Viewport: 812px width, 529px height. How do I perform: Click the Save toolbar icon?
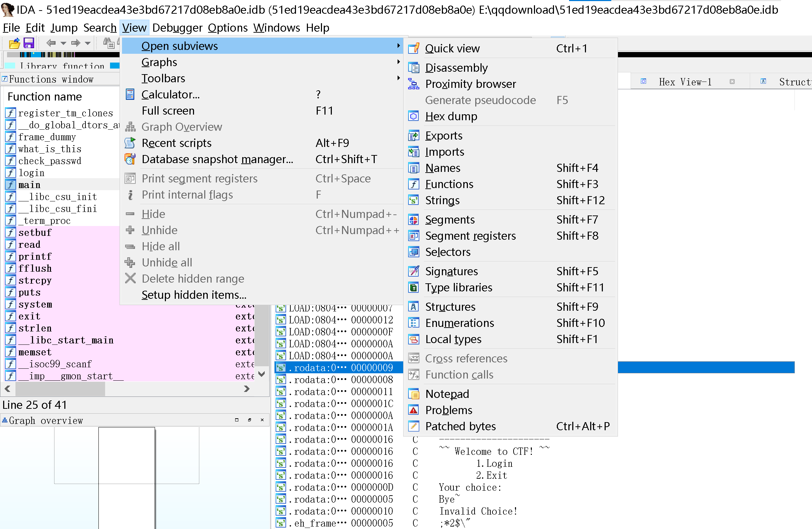(28, 43)
